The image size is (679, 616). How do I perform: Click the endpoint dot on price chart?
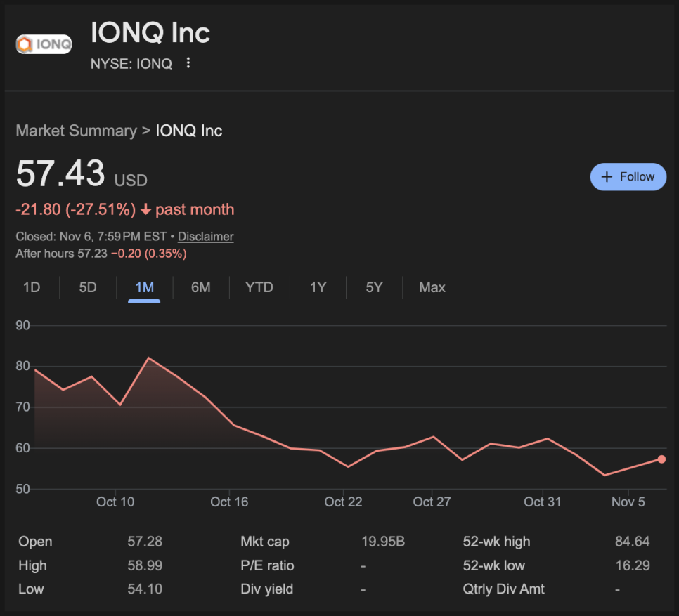(661, 459)
